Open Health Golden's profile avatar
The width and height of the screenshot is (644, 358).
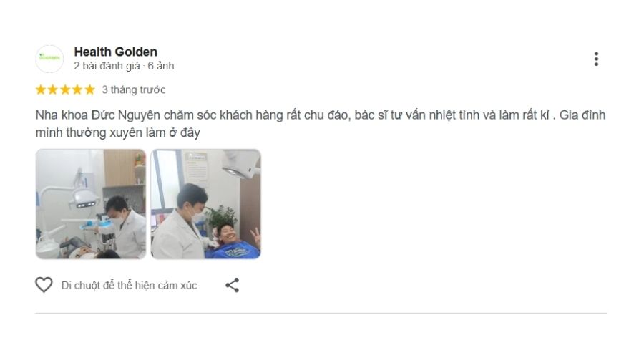(x=49, y=59)
